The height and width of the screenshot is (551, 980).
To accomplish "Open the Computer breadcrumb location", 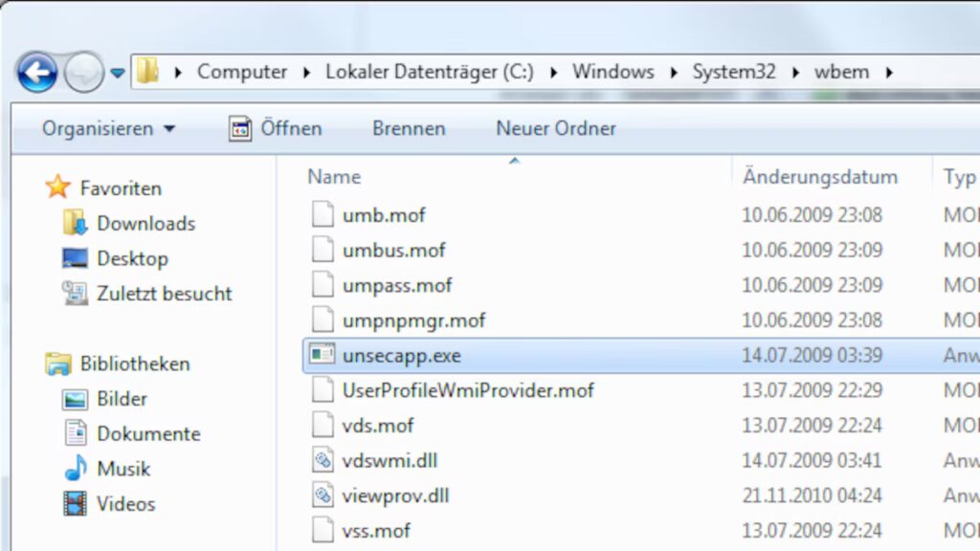I will 242,71.
